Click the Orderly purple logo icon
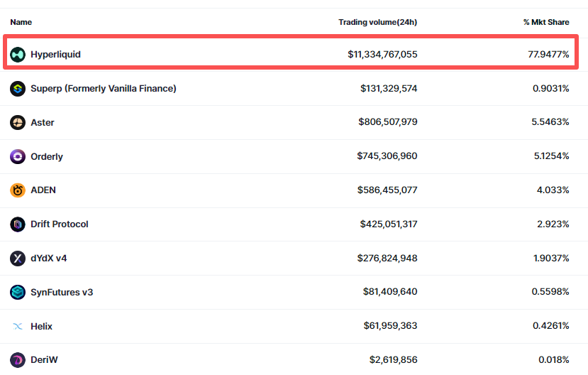588x375 pixels. tap(18, 156)
